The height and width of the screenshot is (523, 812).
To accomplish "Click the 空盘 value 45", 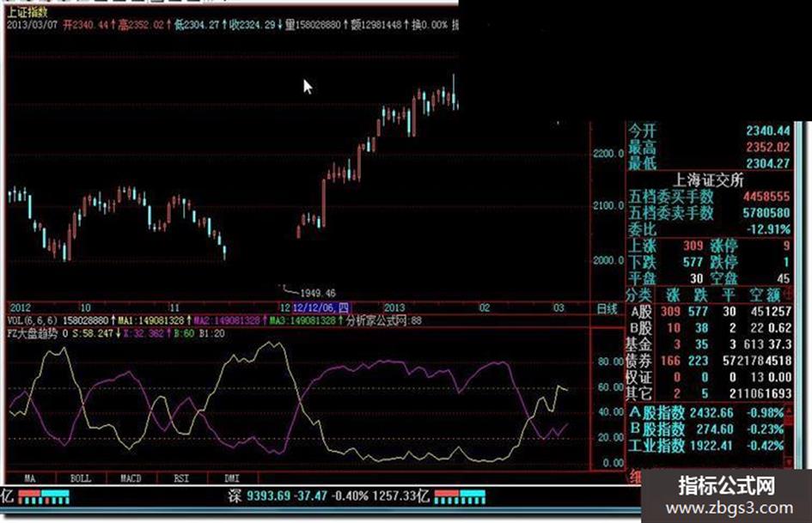I will (783, 278).
